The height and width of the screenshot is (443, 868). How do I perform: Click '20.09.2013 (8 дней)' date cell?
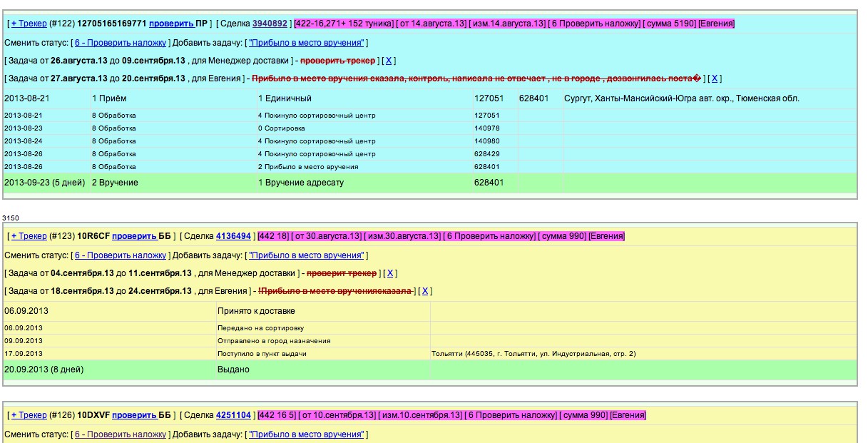coord(109,370)
